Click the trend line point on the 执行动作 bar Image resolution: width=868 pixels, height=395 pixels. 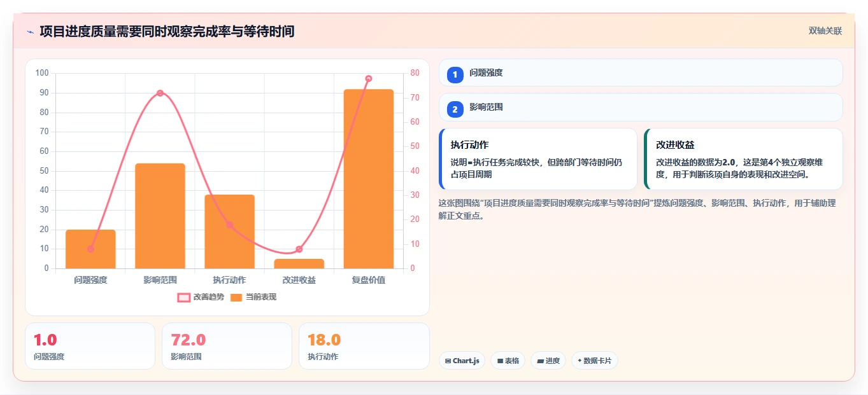tap(229, 225)
